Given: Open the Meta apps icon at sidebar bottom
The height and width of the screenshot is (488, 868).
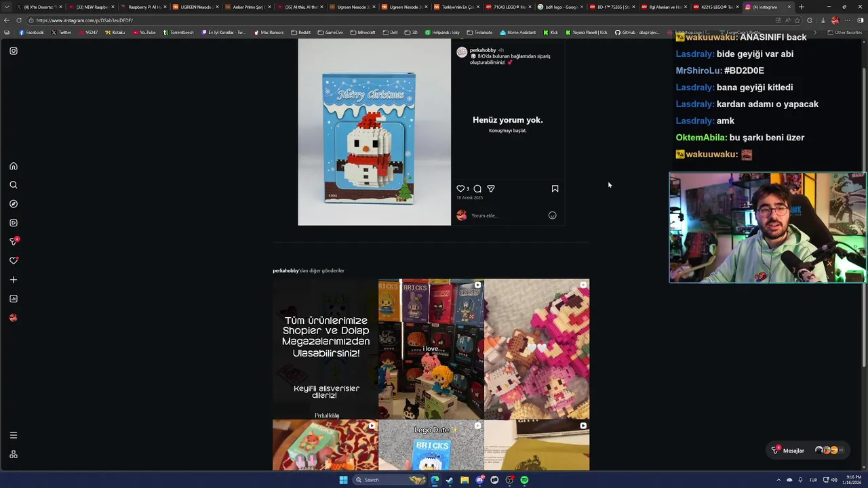Looking at the screenshot, I should coord(13,454).
